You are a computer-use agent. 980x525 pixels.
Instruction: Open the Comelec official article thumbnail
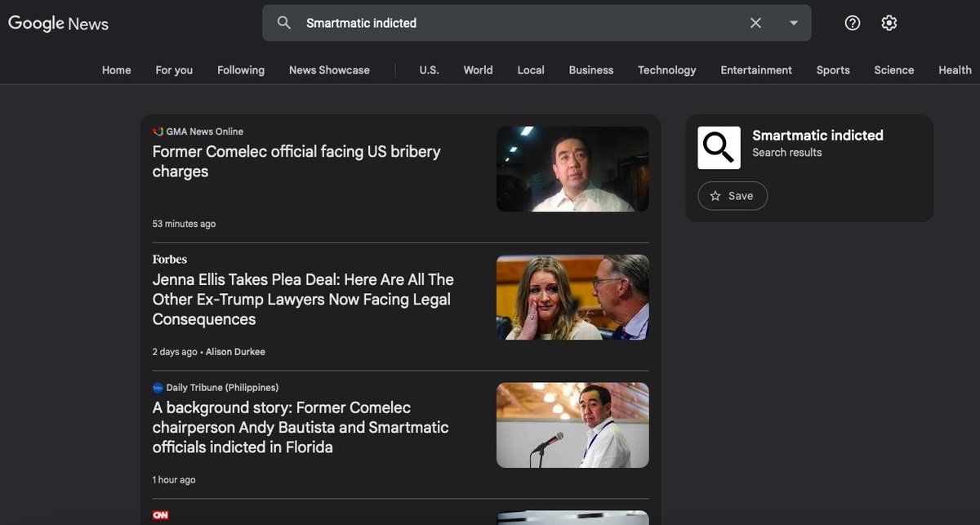click(572, 169)
